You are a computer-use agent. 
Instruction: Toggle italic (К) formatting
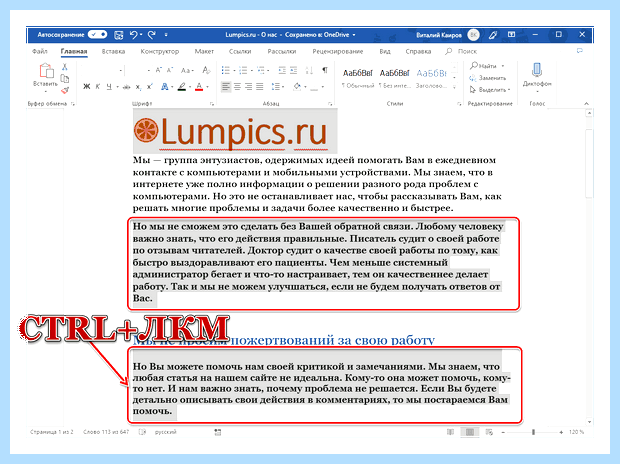pos(98,87)
